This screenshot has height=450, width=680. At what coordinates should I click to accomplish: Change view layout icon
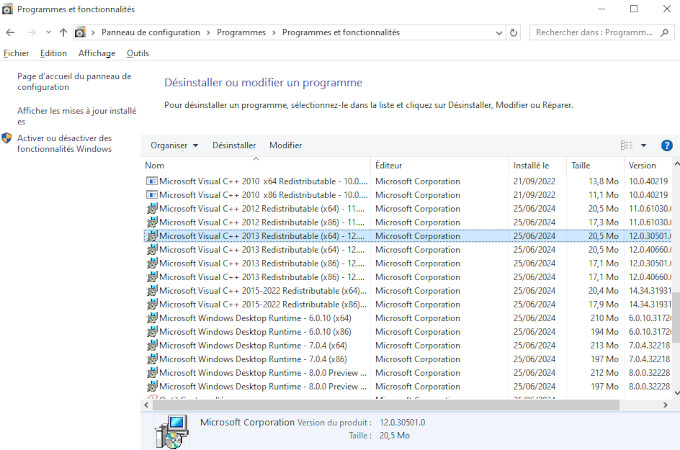[626, 145]
